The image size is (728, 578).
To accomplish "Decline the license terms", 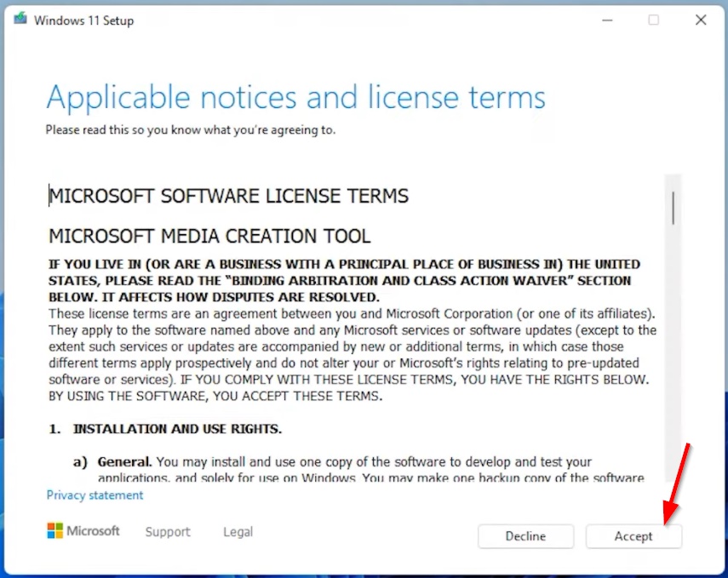I will click(525, 536).
